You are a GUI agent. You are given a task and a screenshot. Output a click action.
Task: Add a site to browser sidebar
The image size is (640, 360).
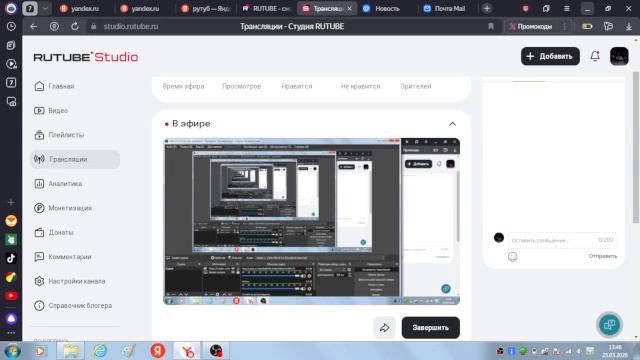[11, 202]
